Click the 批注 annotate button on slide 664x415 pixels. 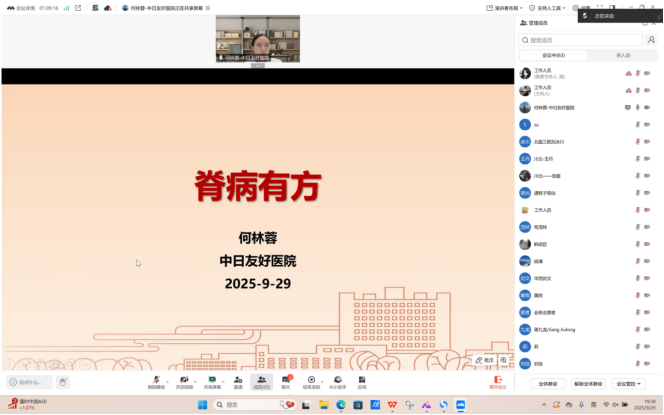pyautogui.click(x=484, y=359)
